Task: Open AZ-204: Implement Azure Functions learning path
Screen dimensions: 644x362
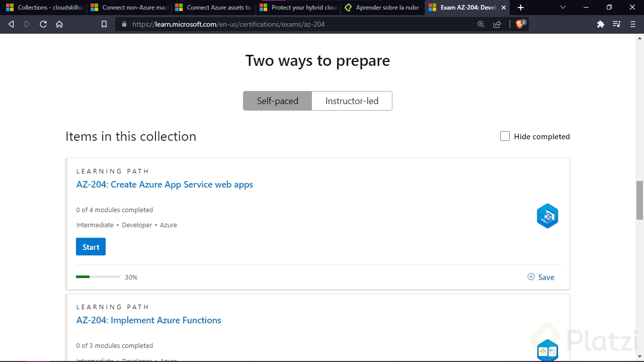Action: 148,320
